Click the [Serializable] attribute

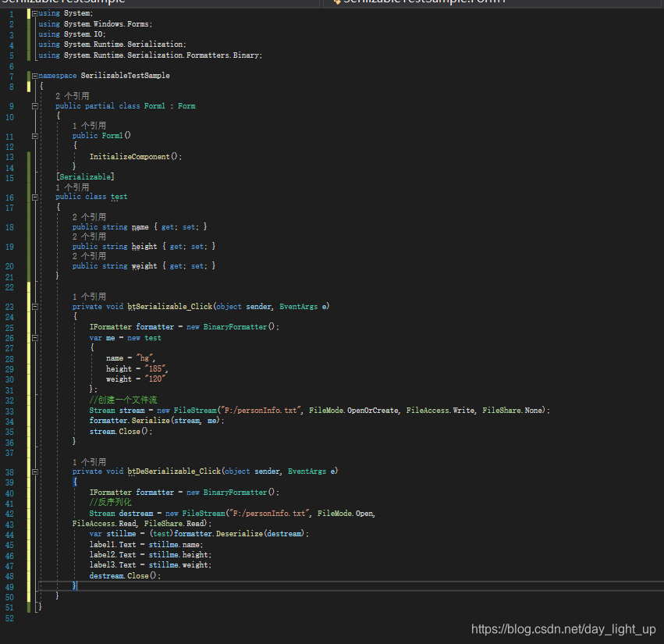click(x=85, y=176)
